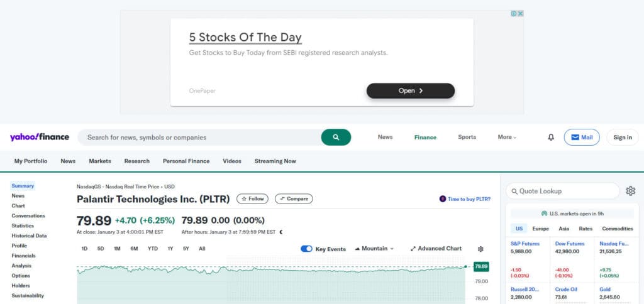
Task: Switch to the Commodities markets tab
Action: 618,229
